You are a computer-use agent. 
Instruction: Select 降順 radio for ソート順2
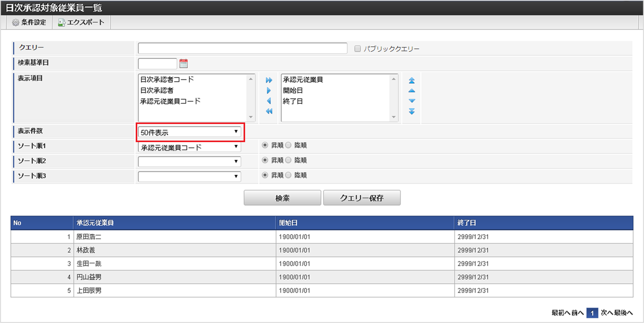point(288,160)
